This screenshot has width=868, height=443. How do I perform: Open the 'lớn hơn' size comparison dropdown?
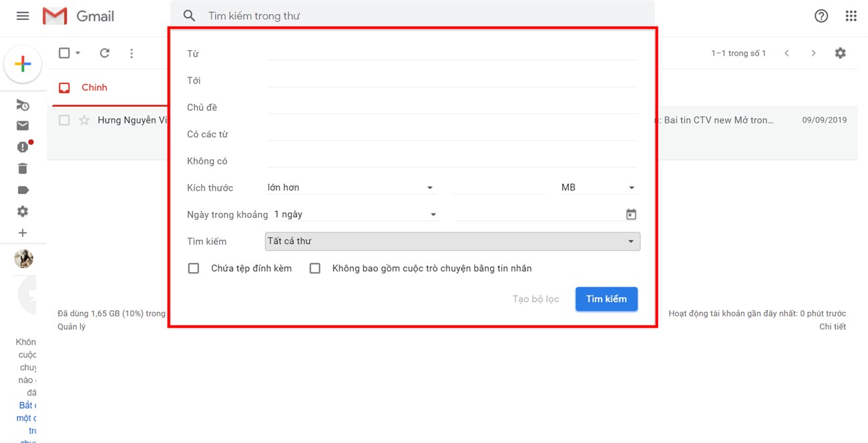[351, 187]
